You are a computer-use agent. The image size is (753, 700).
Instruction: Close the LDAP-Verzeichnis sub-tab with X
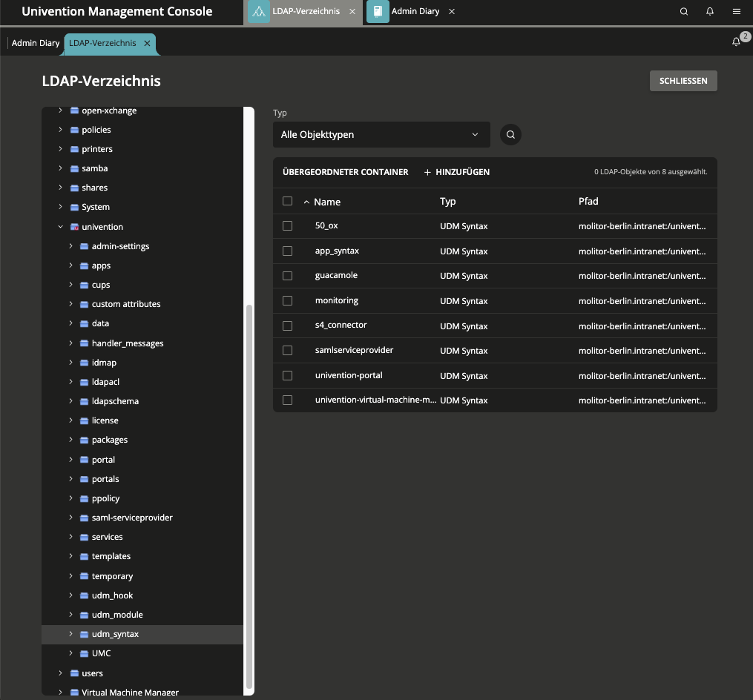pos(147,43)
